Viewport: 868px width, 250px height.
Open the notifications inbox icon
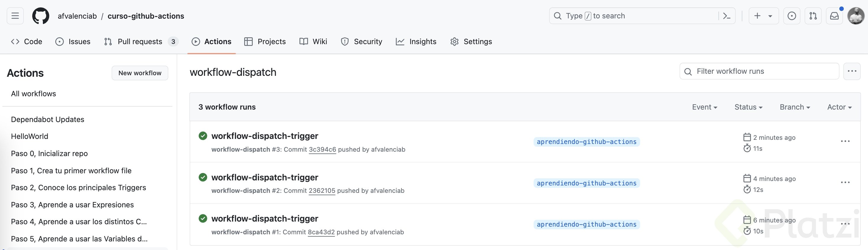point(834,16)
